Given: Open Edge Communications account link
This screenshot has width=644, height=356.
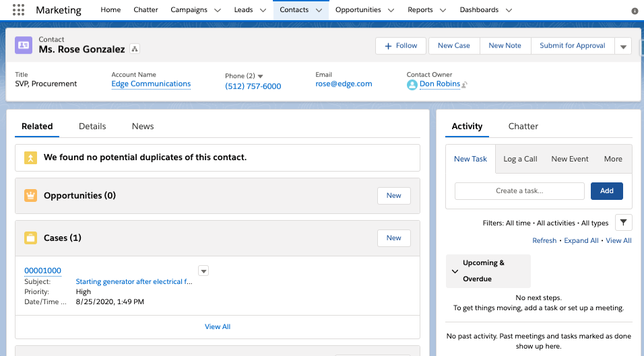Looking at the screenshot, I should 151,84.
